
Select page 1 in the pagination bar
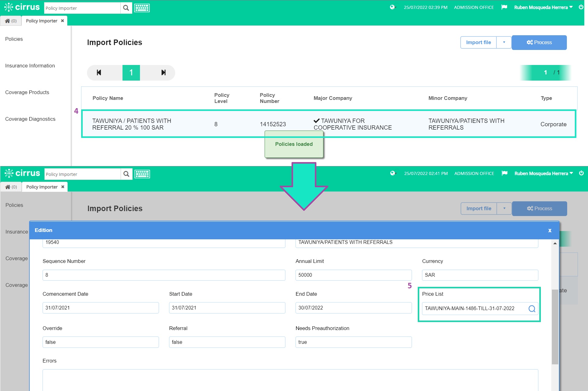(131, 73)
